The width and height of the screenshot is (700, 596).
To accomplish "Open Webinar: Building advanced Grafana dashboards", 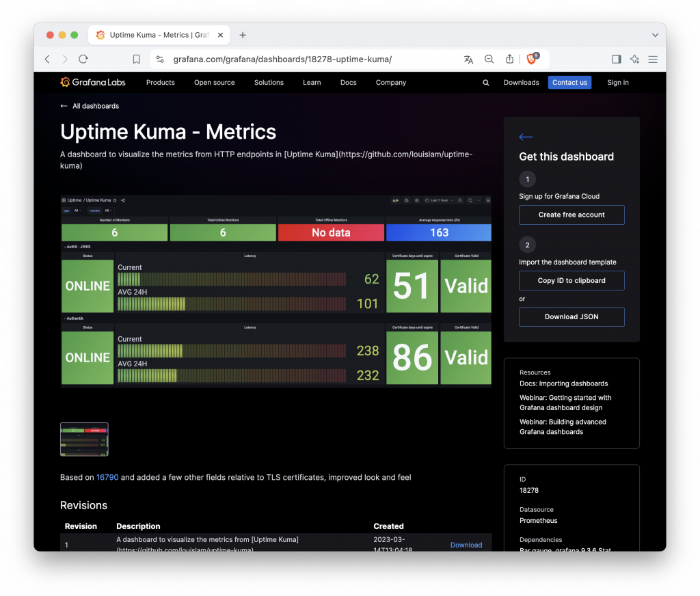I will point(563,426).
